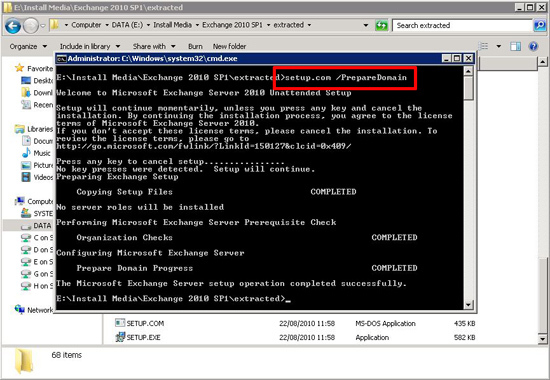The height and width of the screenshot is (380, 550).
Task: Select Computer in navigation pane
Action: 34,201
